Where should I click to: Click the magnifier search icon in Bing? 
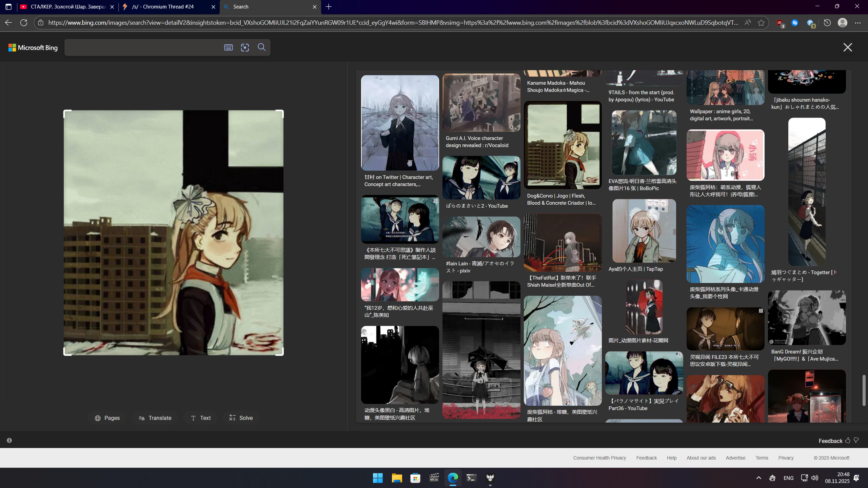[261, 47]
